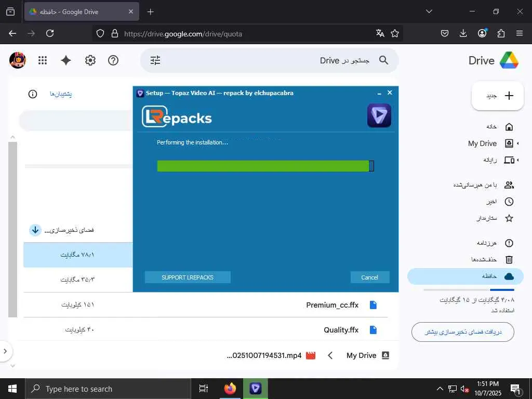Select the Quality.ffx file row
Screen dimensions: 532x399
pyautogui.click(x=206, y=329)
